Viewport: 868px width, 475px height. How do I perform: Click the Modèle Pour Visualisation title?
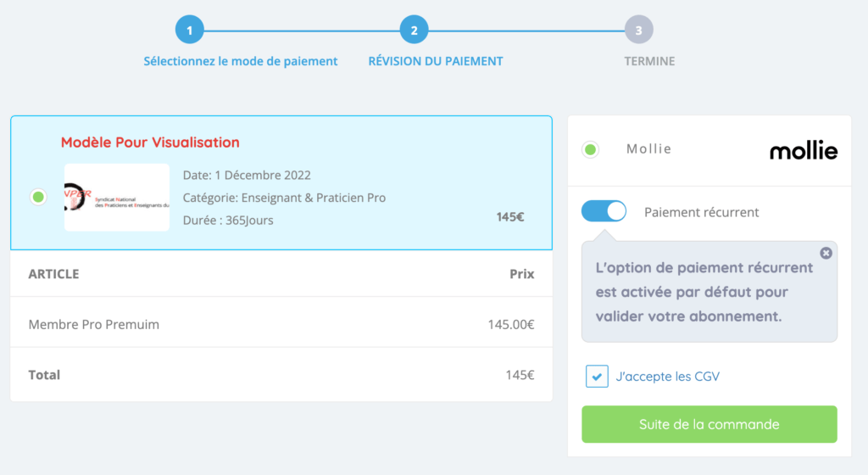[150, 142]
